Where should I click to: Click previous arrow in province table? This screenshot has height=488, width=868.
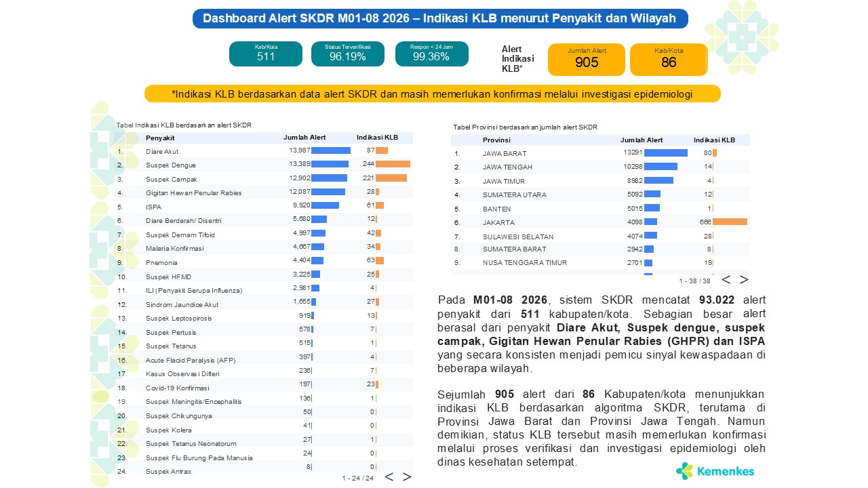[x=726, y=280]
